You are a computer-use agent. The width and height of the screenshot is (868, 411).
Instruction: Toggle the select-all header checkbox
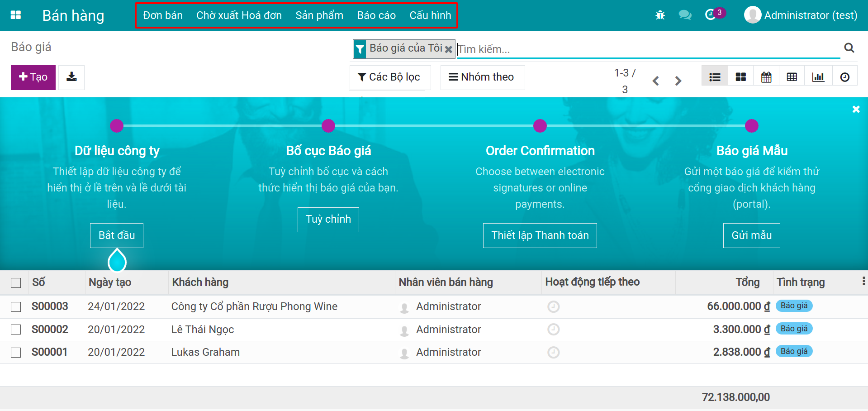pyautogui.click(x=16, y=283)
